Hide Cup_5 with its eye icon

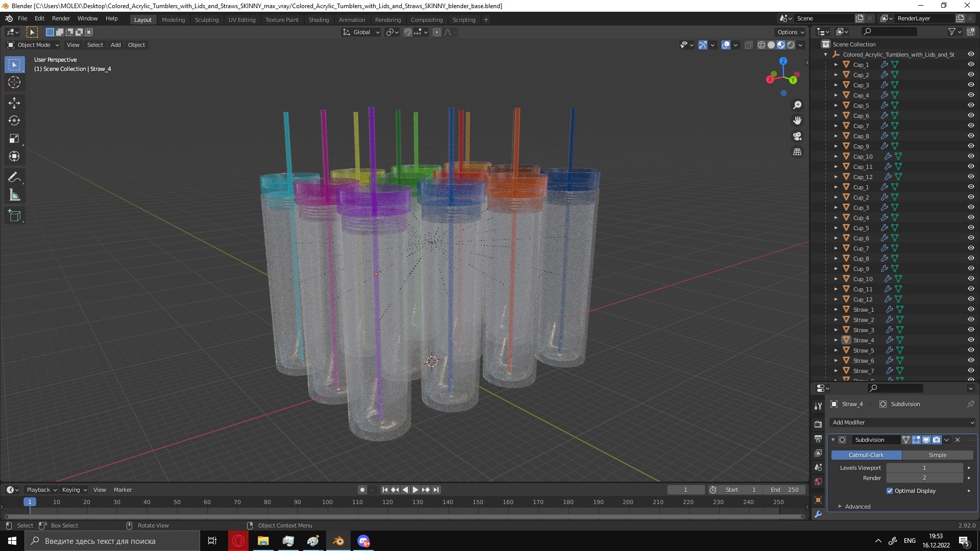971,228
